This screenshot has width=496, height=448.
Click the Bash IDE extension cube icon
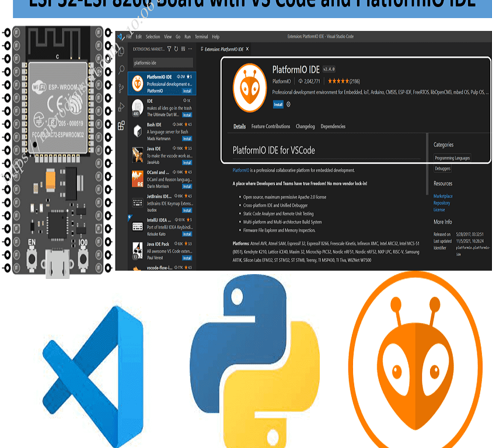(x=138, y=131)
